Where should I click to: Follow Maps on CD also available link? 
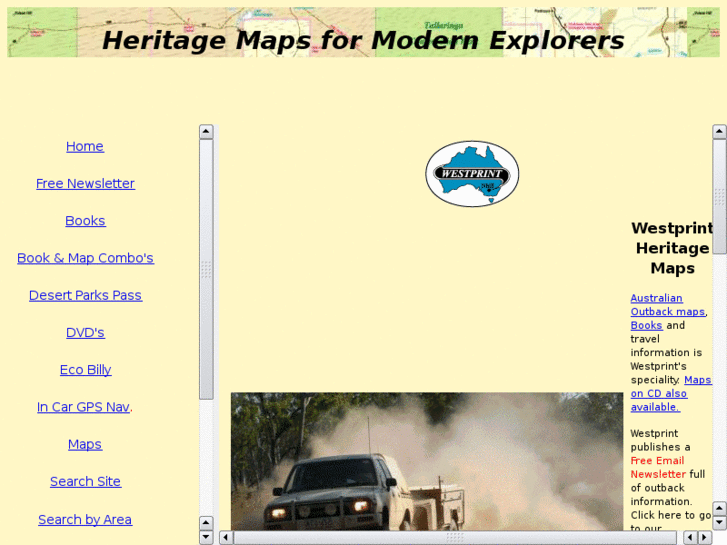tap(670, 393)
